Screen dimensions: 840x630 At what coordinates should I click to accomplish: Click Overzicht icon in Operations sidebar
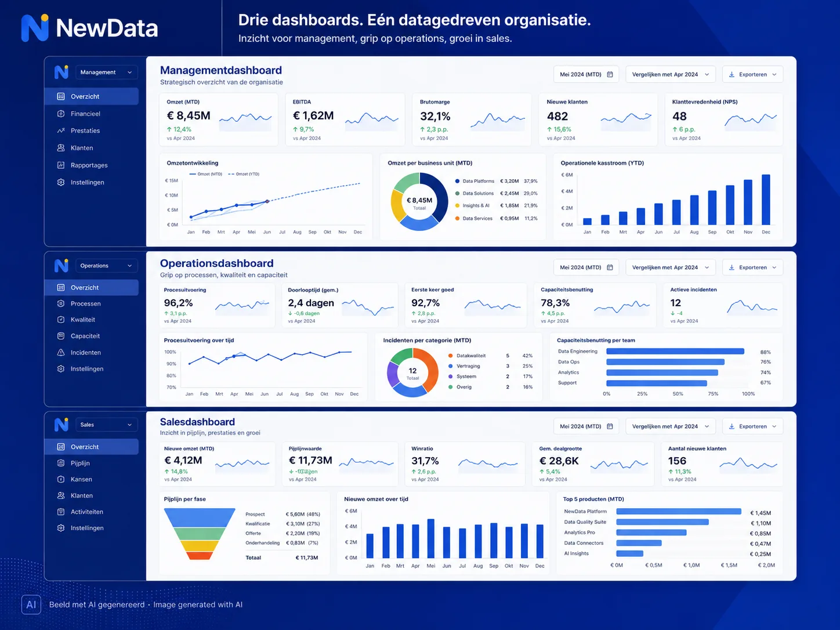(61, 288)
